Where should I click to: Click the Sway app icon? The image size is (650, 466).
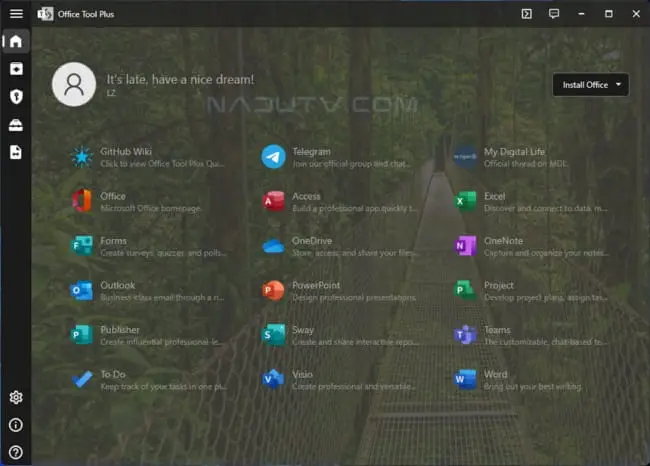pyautogui.click(x=274, y=335)
